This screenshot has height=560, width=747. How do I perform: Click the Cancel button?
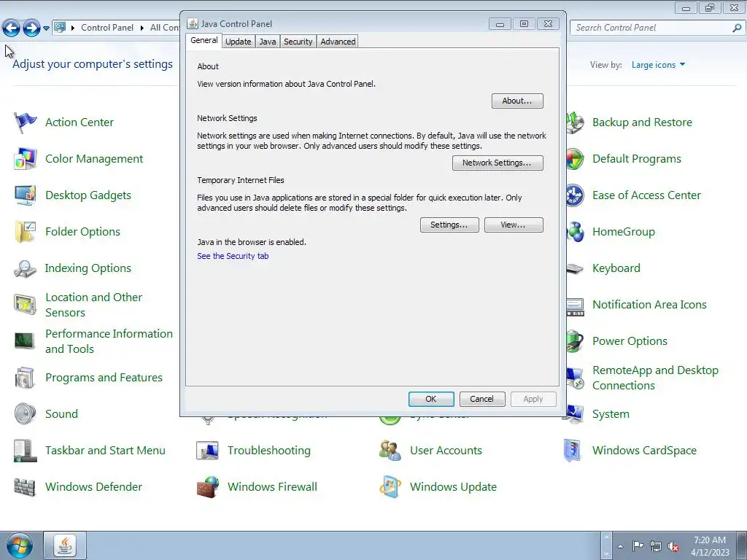click(481, 399)
